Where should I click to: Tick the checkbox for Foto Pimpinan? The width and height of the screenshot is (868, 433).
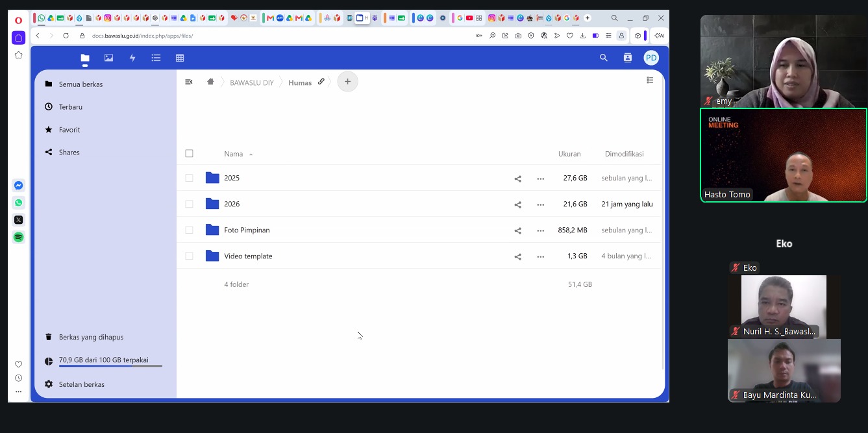tap(189, 230)
